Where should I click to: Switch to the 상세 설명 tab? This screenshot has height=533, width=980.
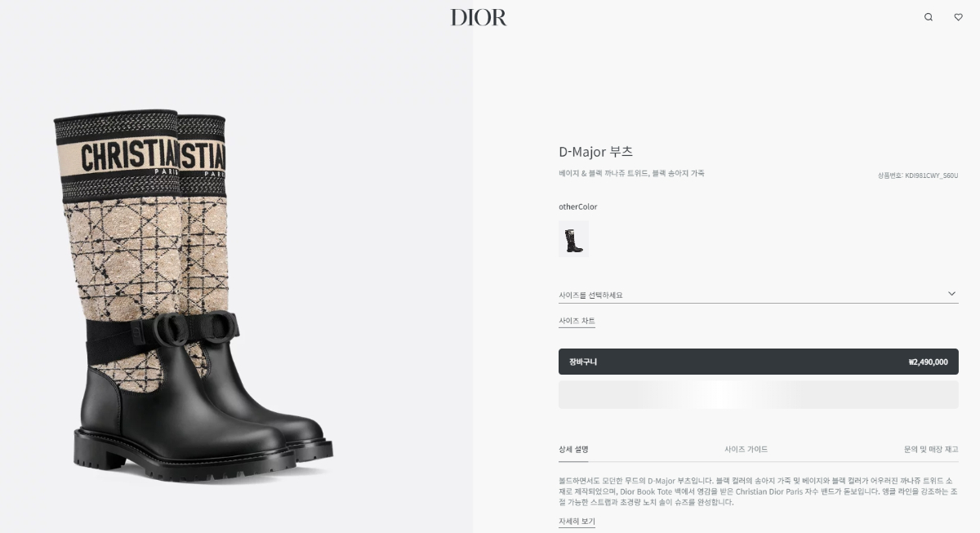tap(573, 450)
